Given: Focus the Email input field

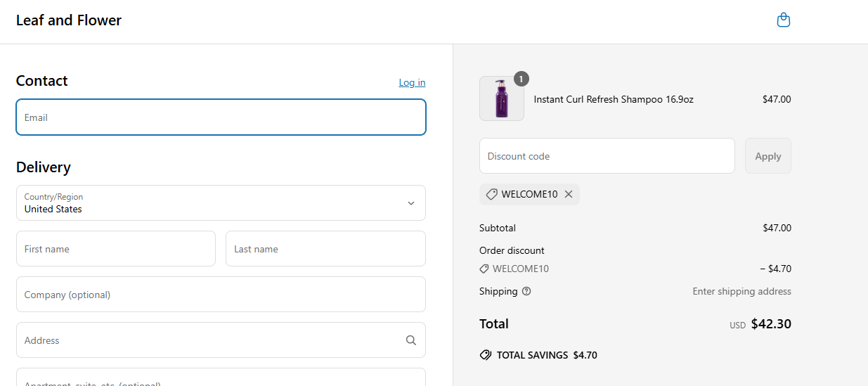Looking at the screenshot, I should pyautogui.click(x=221, y=117).
